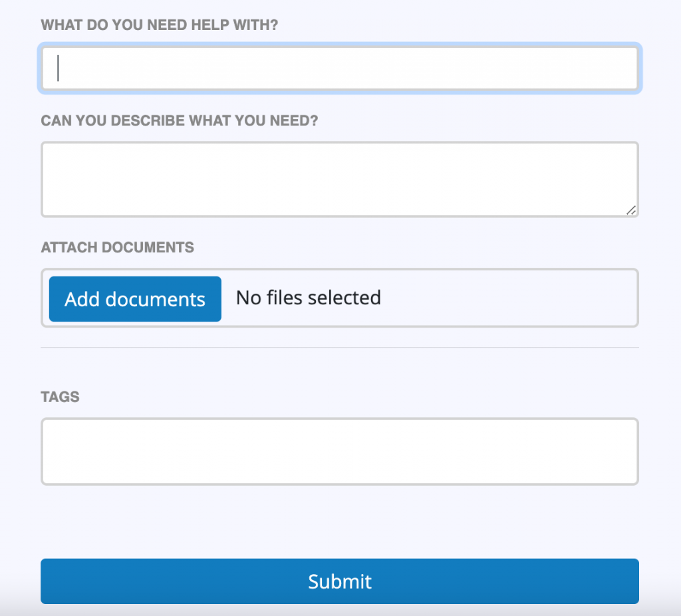Click the 'TAGS' section label

pos(60,397)
